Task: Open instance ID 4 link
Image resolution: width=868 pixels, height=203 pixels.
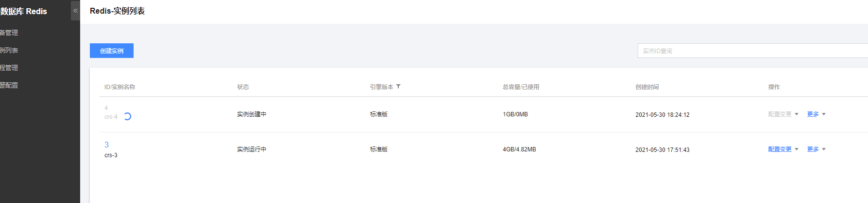Action: pos(106,108)
